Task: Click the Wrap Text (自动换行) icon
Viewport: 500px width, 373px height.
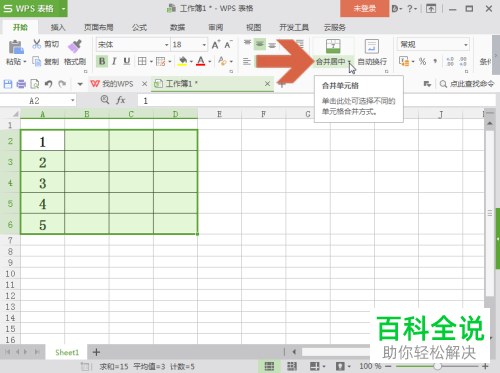Action: (x=372, y=46)
